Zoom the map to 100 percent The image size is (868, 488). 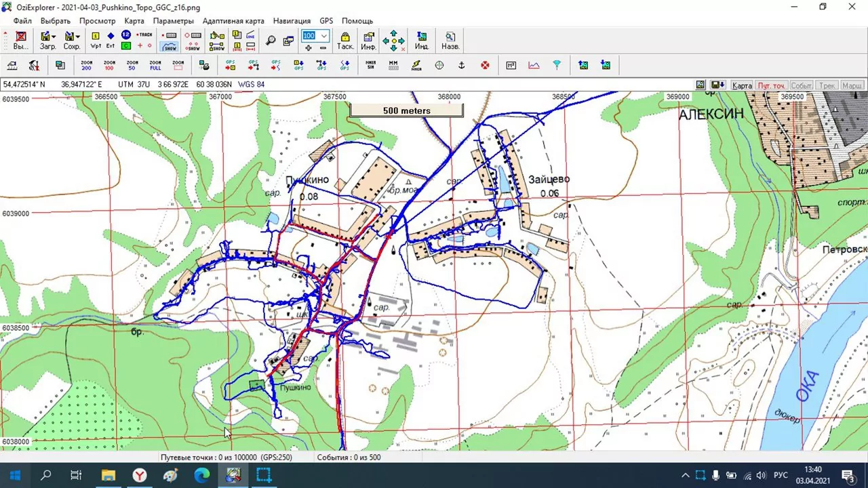(x=109, y=65)
